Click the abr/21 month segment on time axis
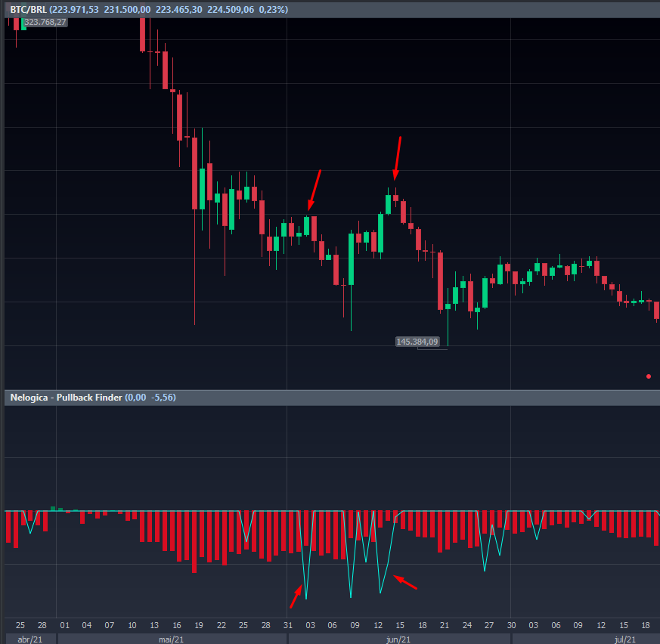Viewport: 660px width, 644px height. [x=30, y=639]
